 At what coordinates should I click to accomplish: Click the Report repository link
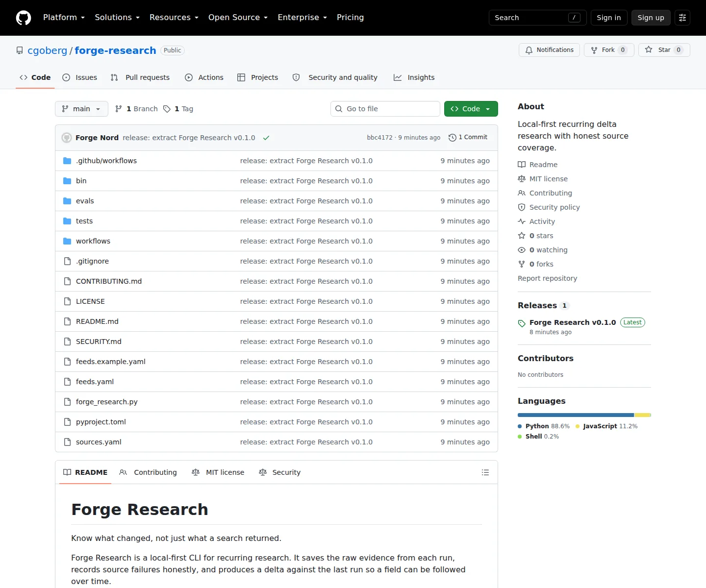point(547,278)
